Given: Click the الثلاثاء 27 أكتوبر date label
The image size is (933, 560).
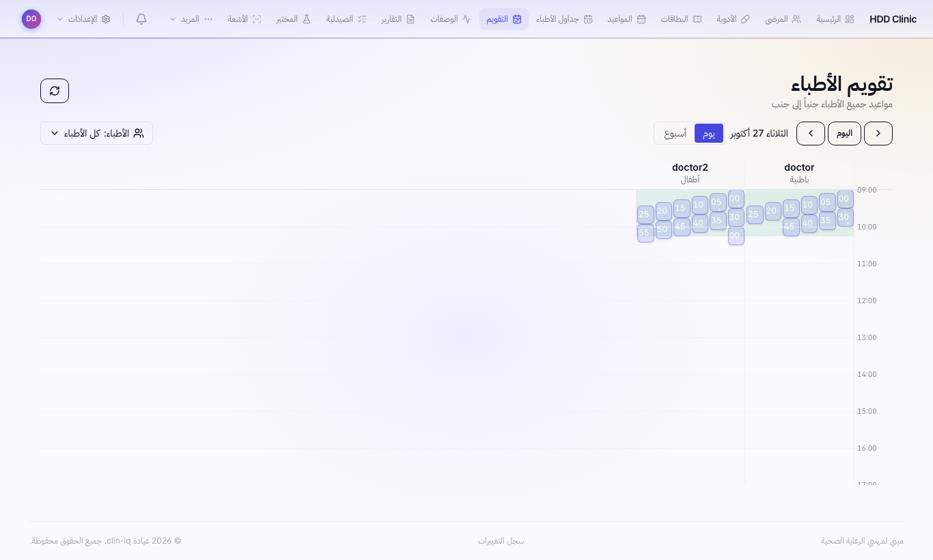Looking at the screenshot, I should (x=759, y=133).
